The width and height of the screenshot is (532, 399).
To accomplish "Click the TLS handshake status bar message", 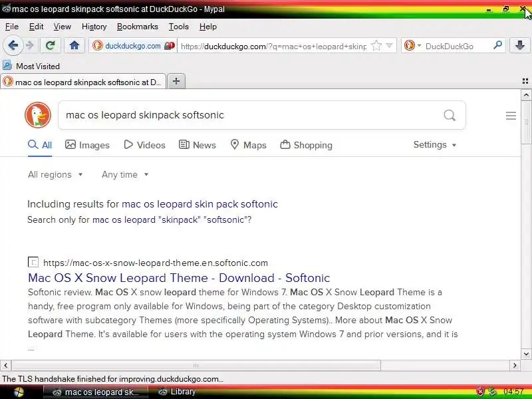I will tap(112, 378).
